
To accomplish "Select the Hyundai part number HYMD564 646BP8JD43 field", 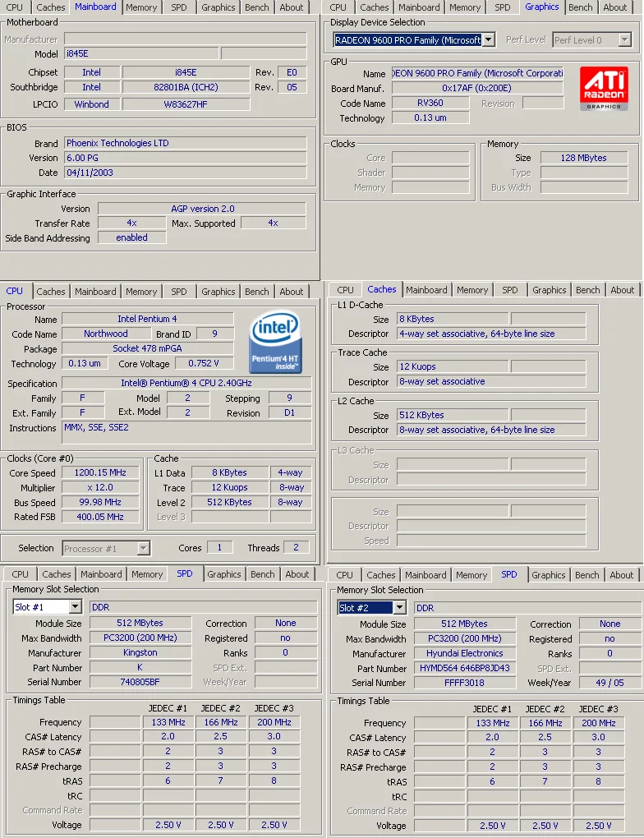I will 464,668.
